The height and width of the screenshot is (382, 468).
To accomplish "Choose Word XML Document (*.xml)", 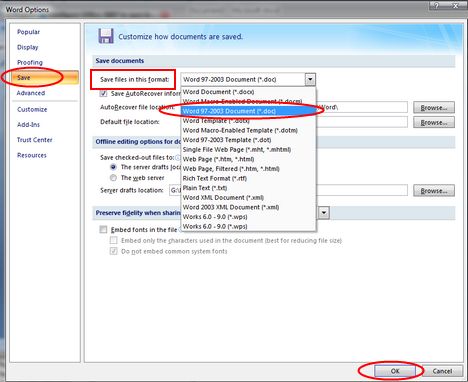I will pos(248,198).
